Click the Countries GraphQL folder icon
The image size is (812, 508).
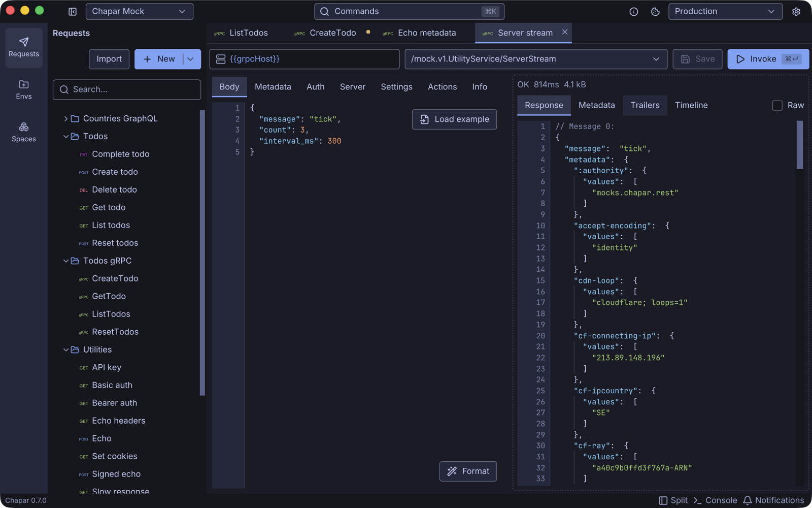tap(75, 118)
